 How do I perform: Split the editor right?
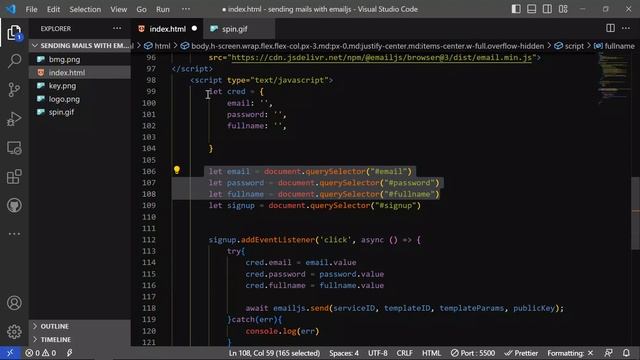[x=610, y=28]
